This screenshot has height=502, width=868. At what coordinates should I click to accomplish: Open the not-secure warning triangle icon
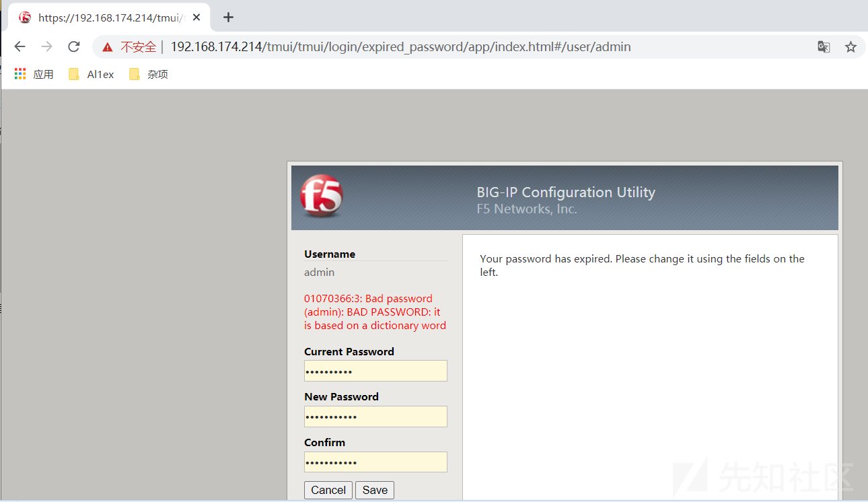pyautogui.click(x=108, y=47)
